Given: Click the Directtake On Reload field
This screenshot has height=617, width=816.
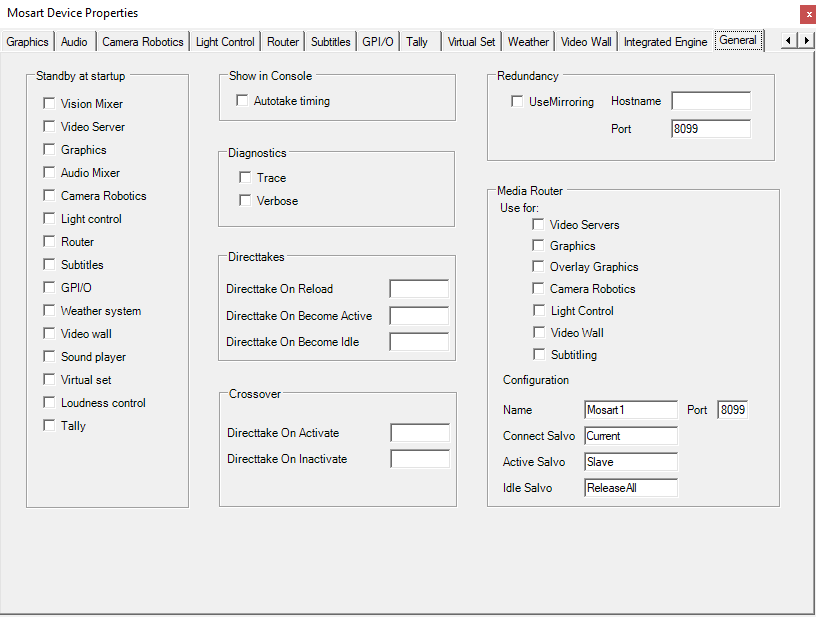Looking at the screenshot, I should pos(418,289).
